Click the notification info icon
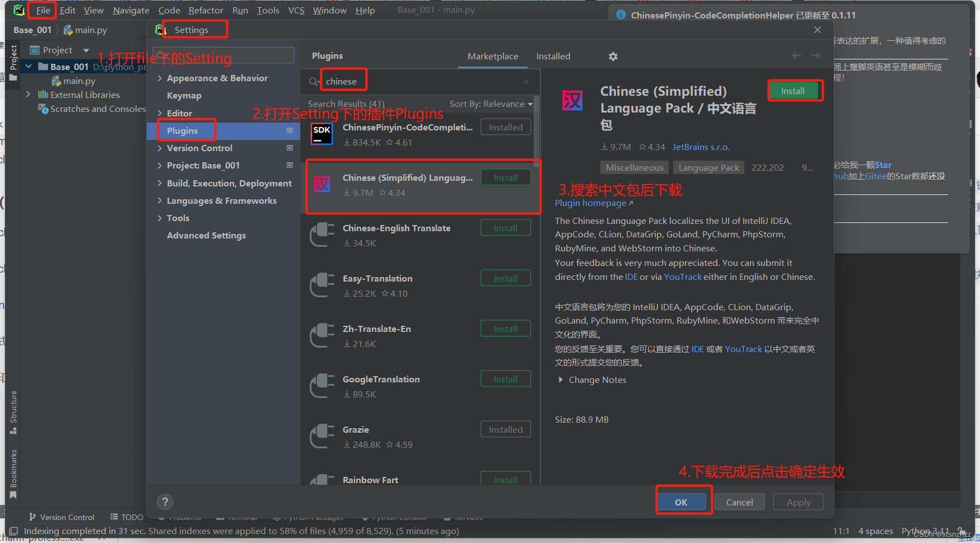Screen dimensions: 980x543 coord(621,15)
